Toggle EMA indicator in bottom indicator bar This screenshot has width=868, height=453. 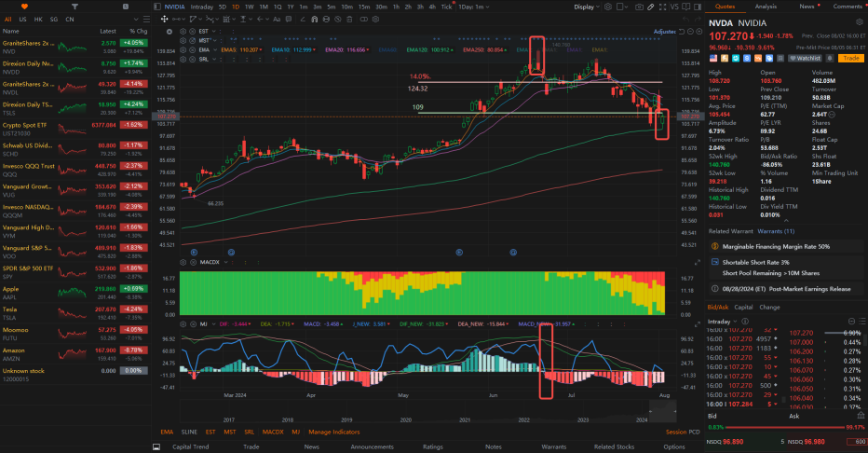click(167, 432)
